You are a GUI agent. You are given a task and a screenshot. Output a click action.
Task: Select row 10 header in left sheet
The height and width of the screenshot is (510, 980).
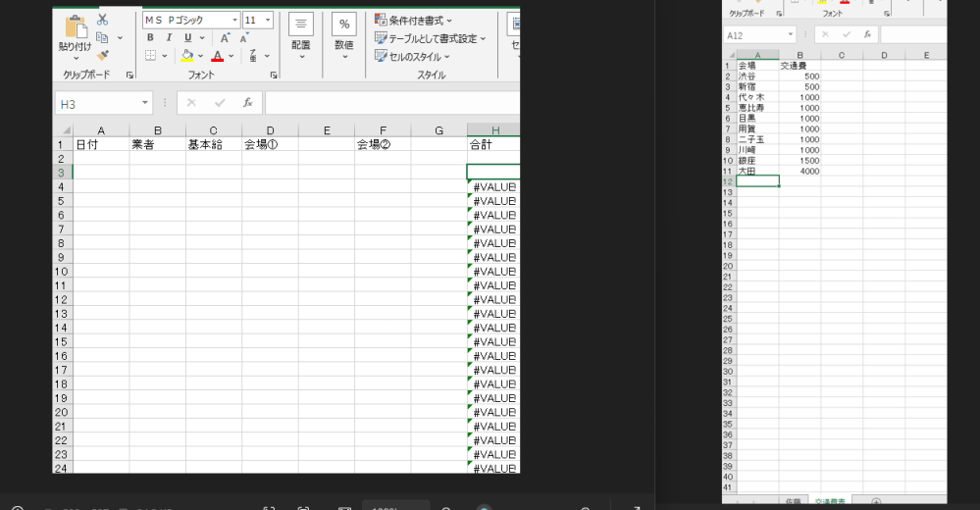[61, 272]
